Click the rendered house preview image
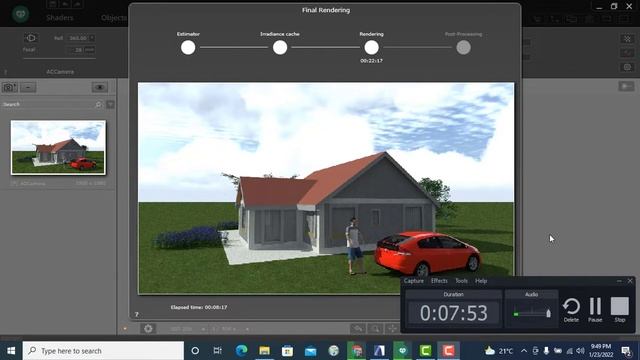The height and width of the screenshot is (360, 640). [x=326, y=188]
